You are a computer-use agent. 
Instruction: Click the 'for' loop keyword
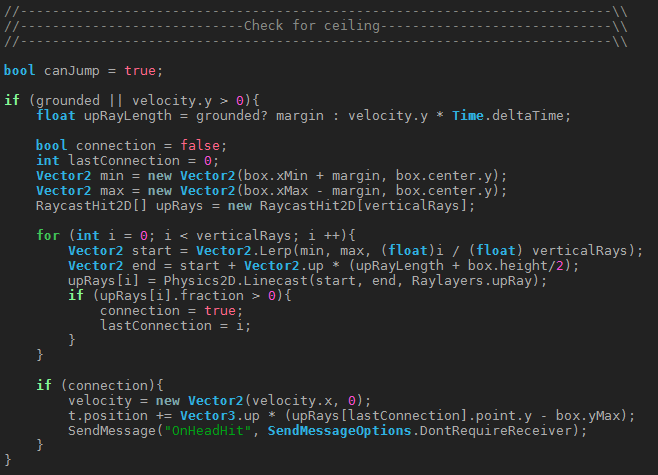tap(48, 236)
